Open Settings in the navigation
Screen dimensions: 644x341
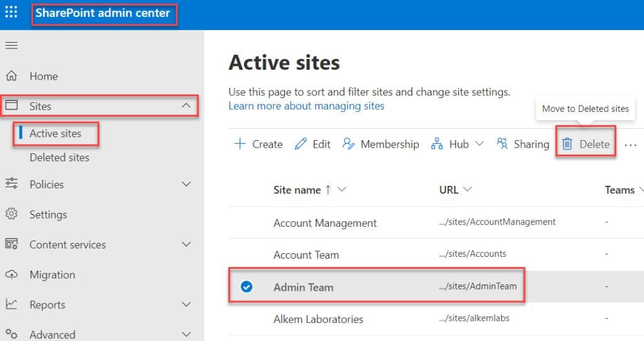click(48, 215)
